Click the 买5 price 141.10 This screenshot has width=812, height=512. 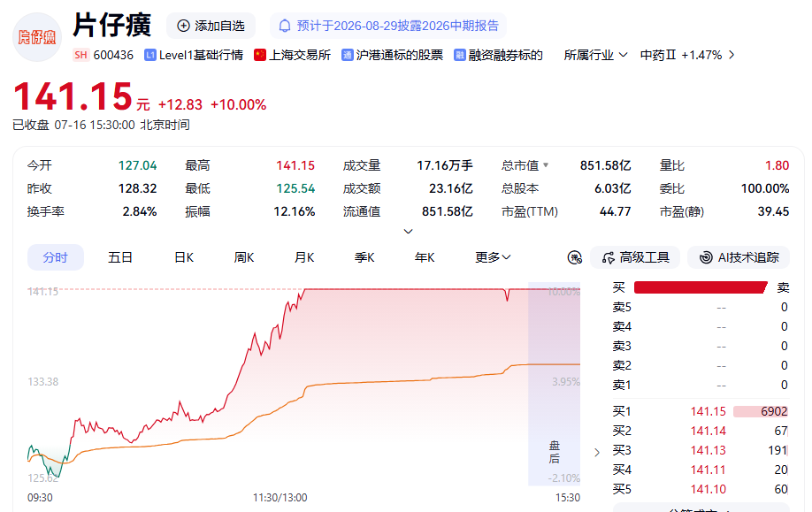708,489
